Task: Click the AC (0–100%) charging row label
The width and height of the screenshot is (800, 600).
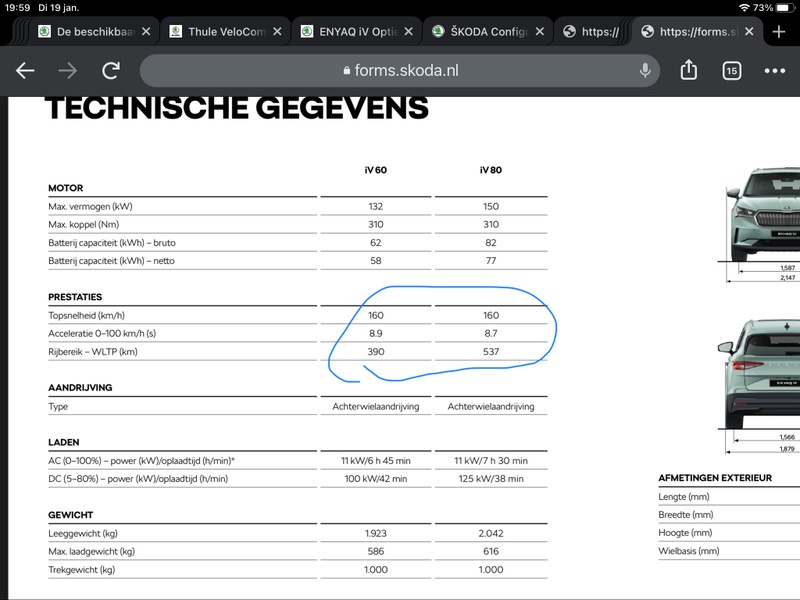Action: [x=141, y=461]
